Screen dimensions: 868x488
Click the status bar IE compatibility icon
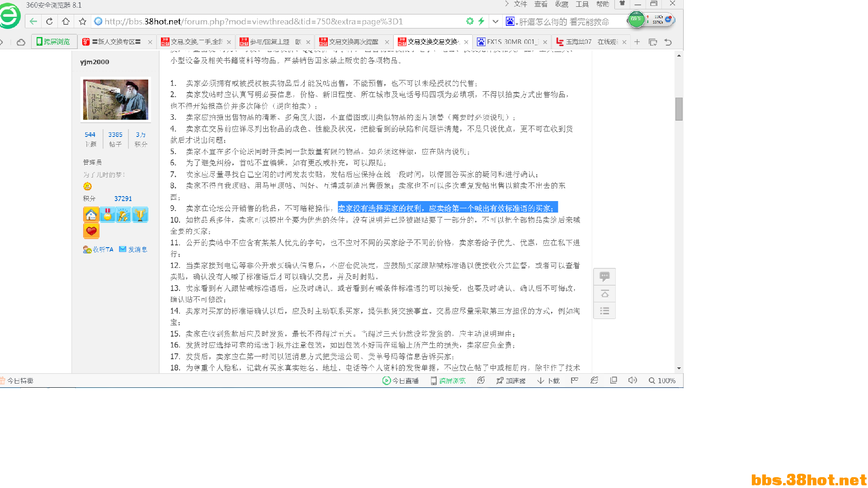point(594,381)
